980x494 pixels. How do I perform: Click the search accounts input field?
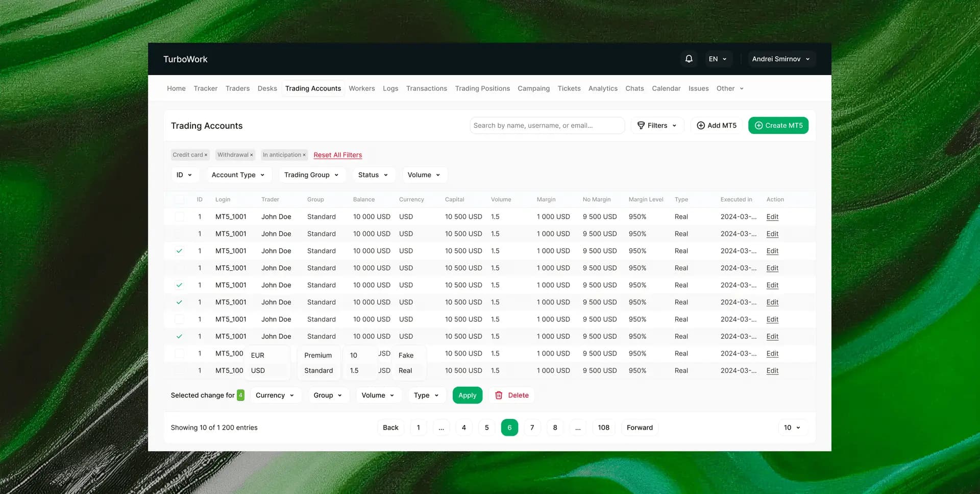[547, 125]
